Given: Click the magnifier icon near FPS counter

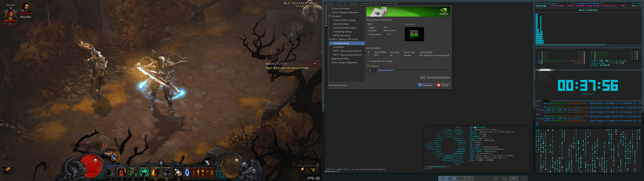Looking at the screenshot, I should (302, 169).
